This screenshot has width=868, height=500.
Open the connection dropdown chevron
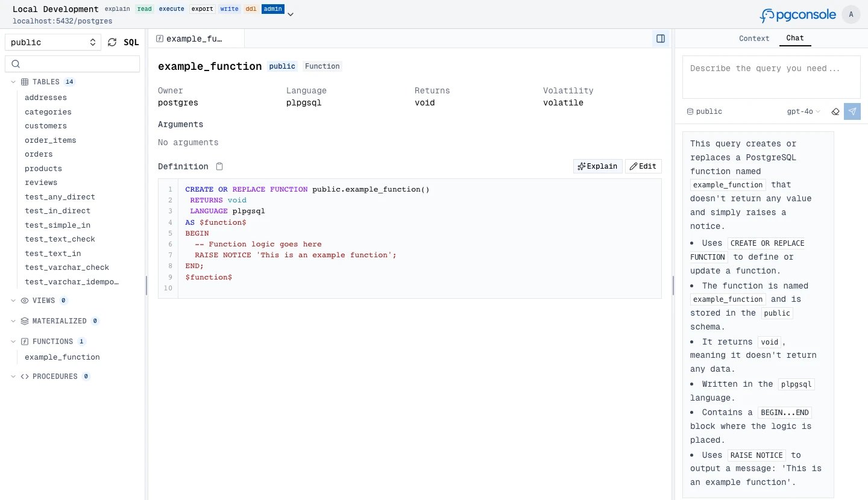290,14
